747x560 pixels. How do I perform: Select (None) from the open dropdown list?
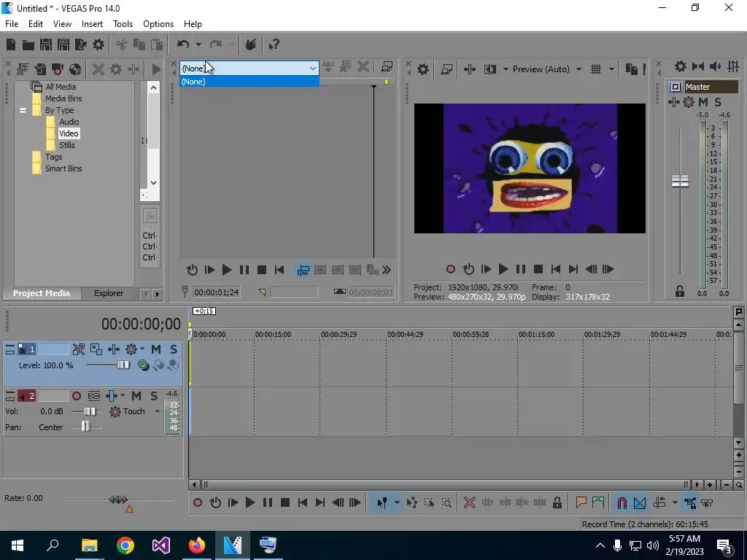pyautogui.click(x=249, y=82)
